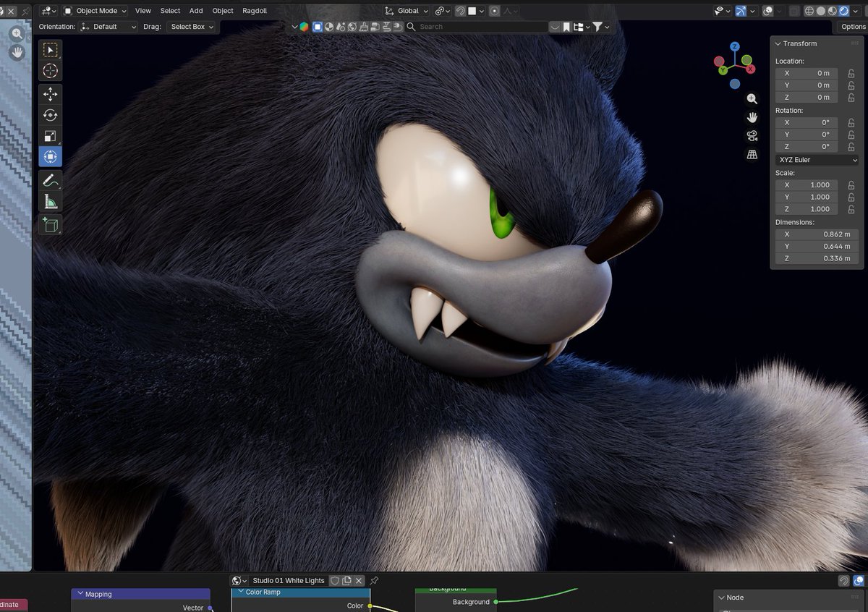Click the navigation gizmo X axis
Viewport: 868px width, 612px height.
751,69
